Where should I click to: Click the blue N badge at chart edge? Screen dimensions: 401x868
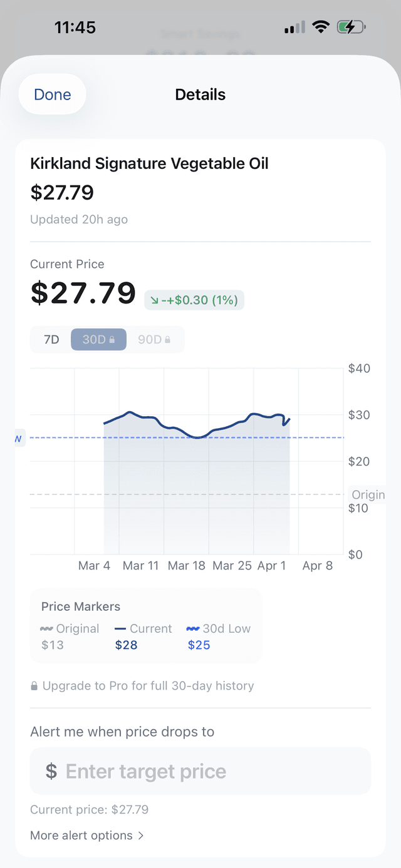[x=18, y=439]
